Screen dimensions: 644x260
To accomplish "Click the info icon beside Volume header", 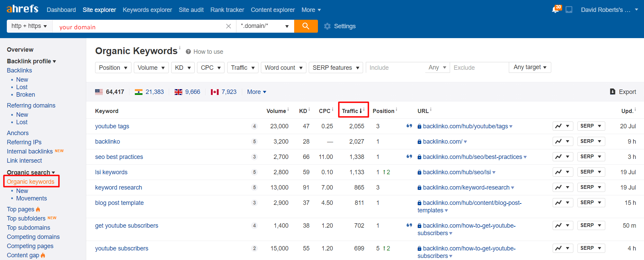I will [288, 109].
